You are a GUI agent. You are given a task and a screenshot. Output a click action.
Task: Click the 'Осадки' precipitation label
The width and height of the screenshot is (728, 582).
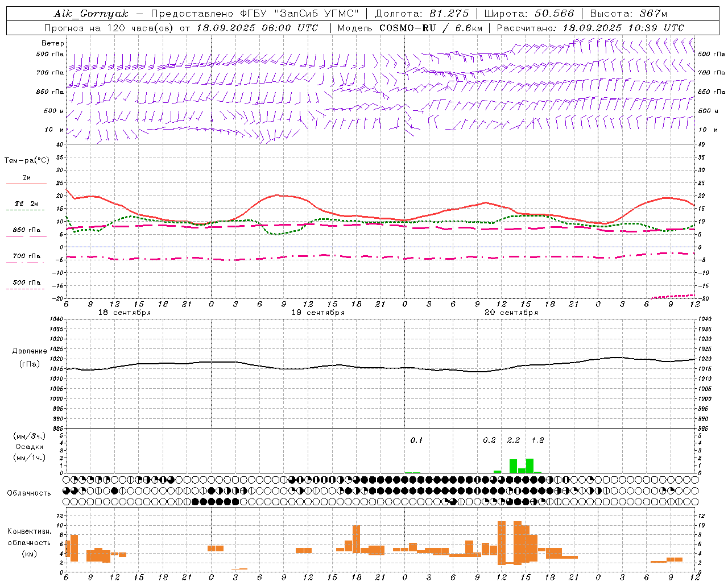[29, 447]
